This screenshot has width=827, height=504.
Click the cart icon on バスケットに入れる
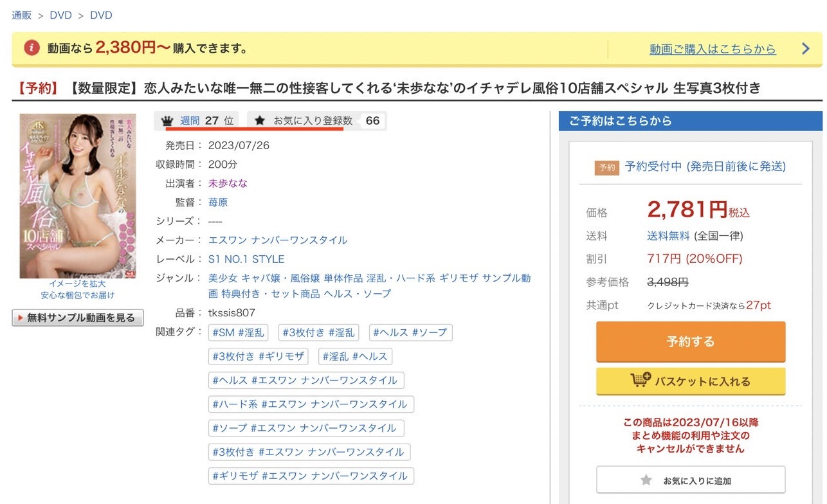coord(640,381)
